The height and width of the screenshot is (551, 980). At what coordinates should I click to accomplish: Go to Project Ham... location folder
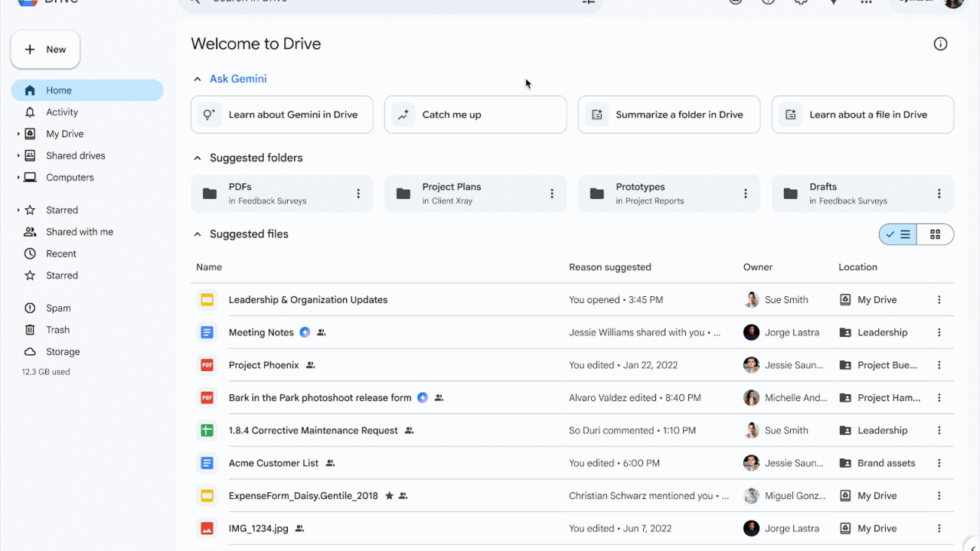pyautogui.click(x=880, y=398)
